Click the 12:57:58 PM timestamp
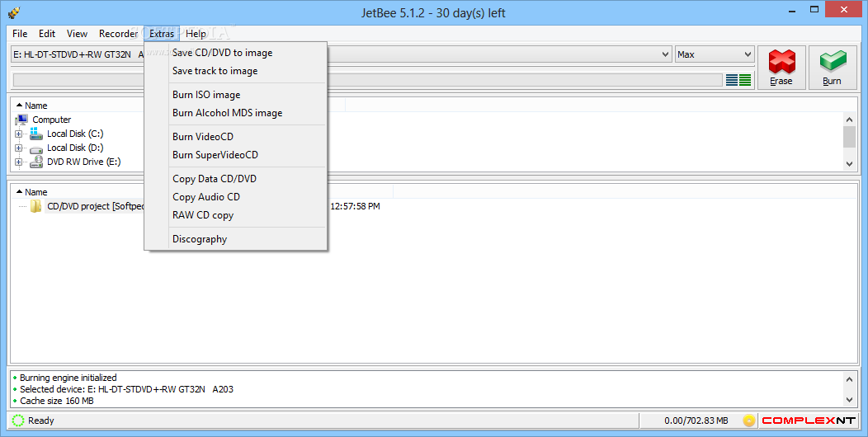The height and width of the screenshot is (437, 868). [x=355, y=206]
